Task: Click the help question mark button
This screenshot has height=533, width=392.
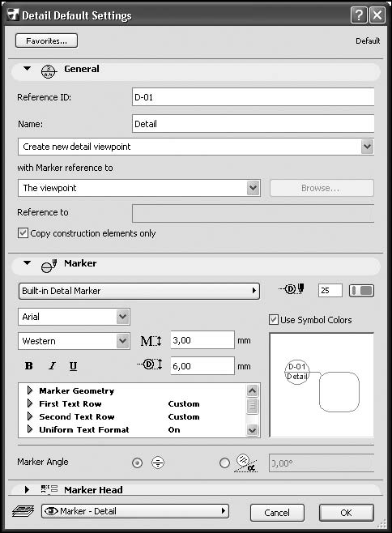Action: point(358,15)
